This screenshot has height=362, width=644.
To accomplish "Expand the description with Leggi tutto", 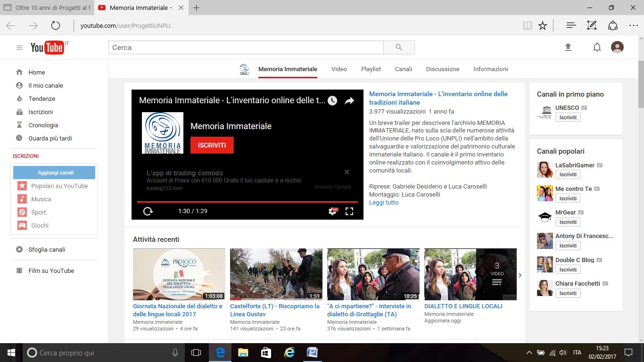I will click(384, 203).
